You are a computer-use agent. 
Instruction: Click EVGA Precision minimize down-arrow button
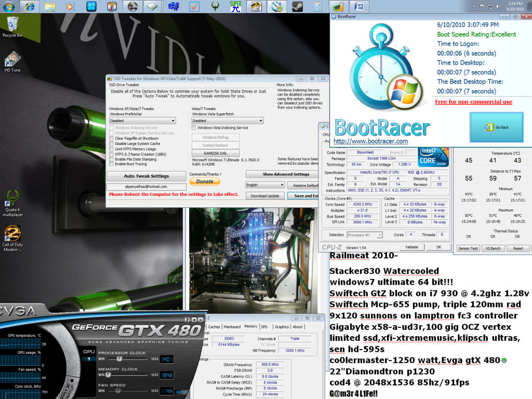(x=194, y=320)
